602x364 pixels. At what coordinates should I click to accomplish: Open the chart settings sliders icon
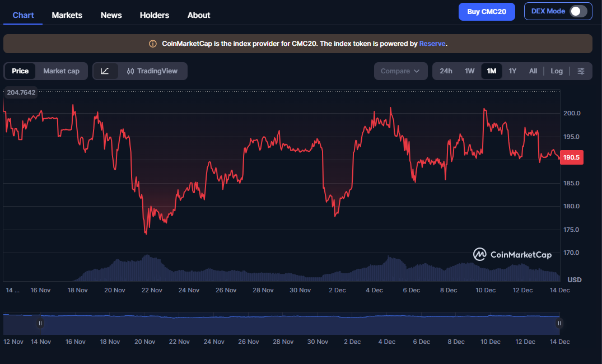click(x=581, y=71)
